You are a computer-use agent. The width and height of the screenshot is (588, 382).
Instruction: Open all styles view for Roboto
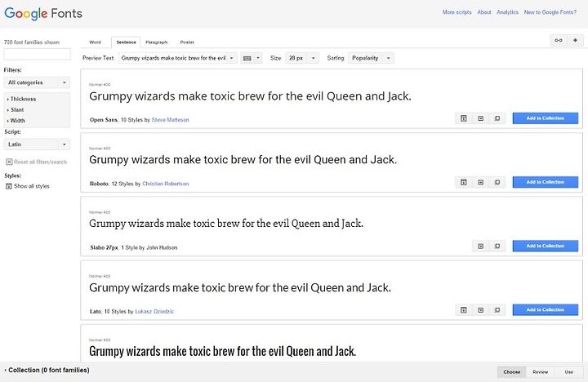click(464, 182)
